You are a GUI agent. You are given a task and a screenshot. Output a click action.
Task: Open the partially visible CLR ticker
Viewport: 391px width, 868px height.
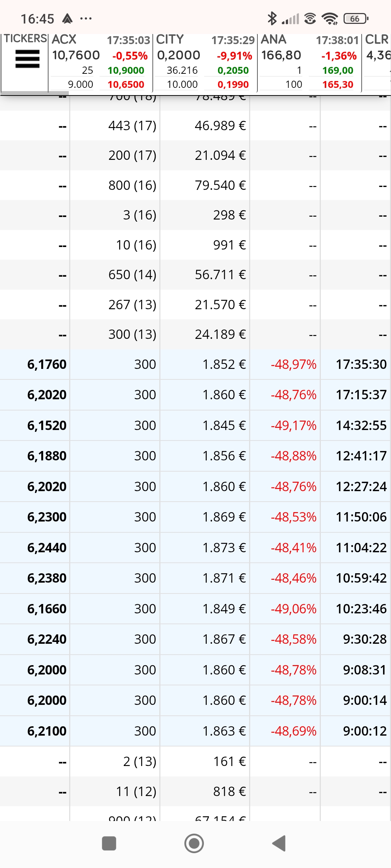coord(377,62)
